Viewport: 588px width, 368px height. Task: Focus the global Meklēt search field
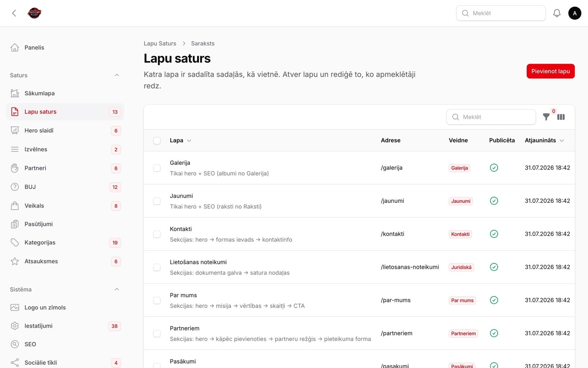(x=501, y=13)
